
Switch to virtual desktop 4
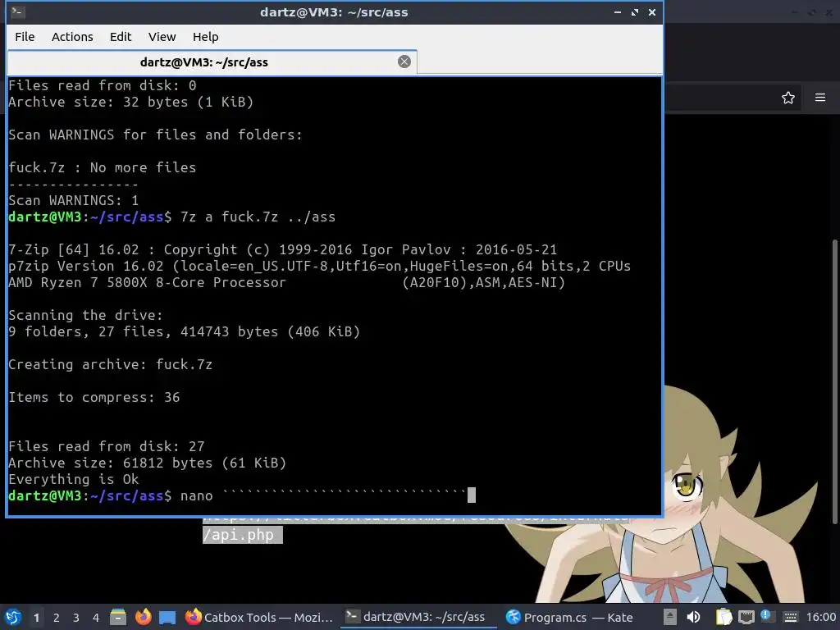coord(96,618)
